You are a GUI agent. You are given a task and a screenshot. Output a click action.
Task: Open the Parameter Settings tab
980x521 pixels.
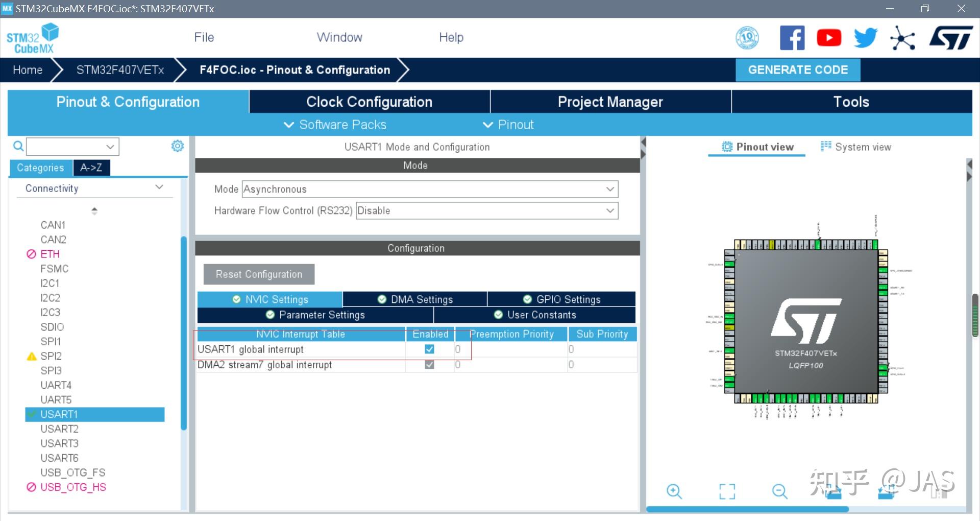[315, 315]
